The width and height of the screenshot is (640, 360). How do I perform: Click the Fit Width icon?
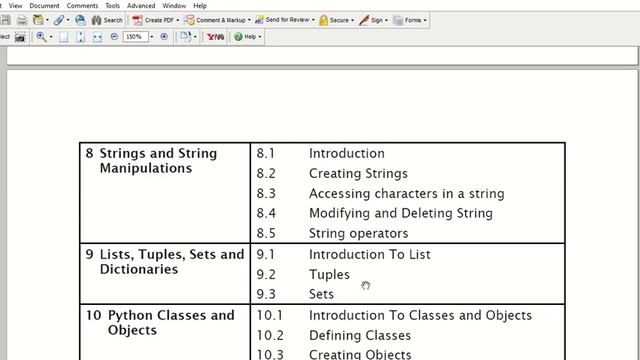click(x=97, y=37)
